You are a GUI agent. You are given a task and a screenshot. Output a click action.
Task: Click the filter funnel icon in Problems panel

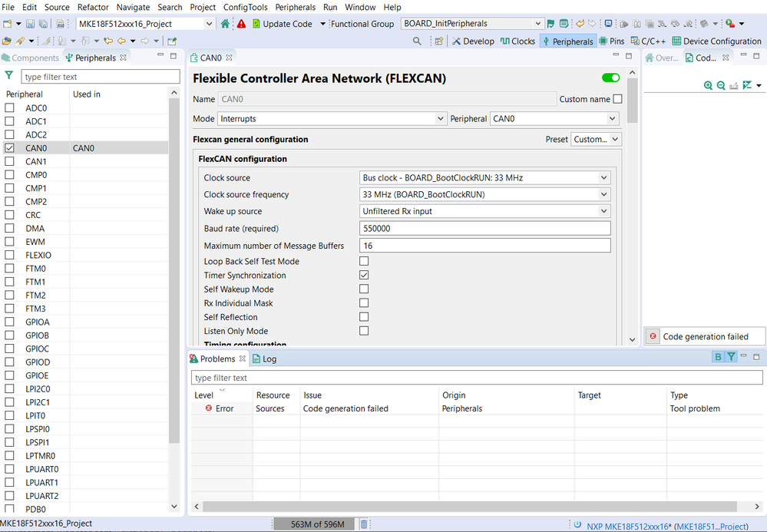tap(732, 357)
